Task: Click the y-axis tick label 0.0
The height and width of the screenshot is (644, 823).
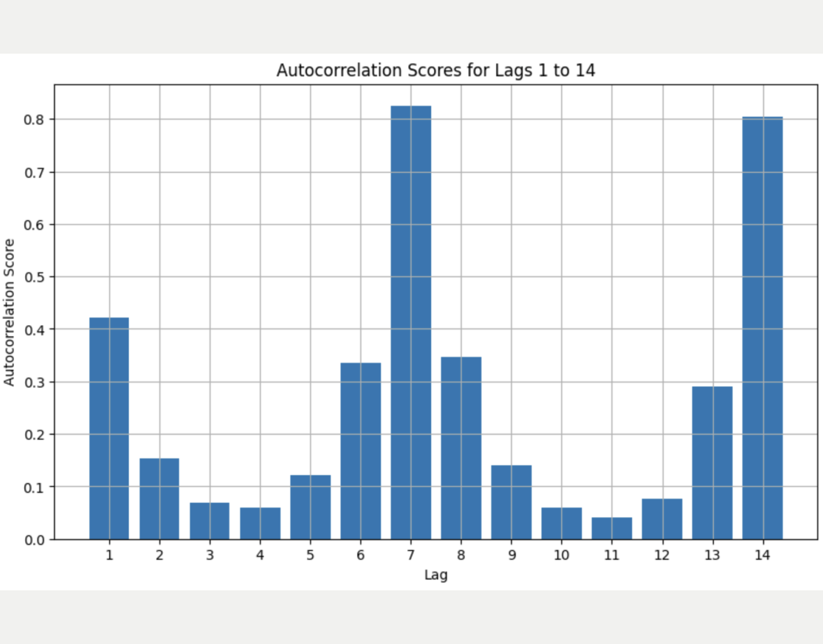Action: [x=34, y=540]
